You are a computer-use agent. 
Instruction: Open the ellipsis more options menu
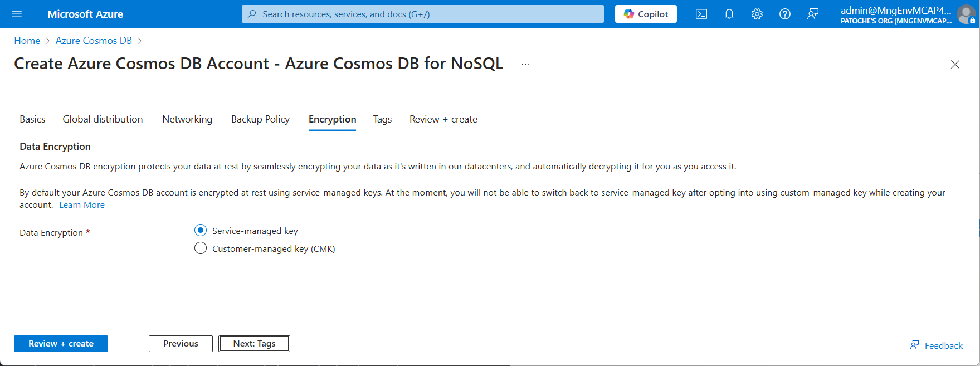pos(525,64)
